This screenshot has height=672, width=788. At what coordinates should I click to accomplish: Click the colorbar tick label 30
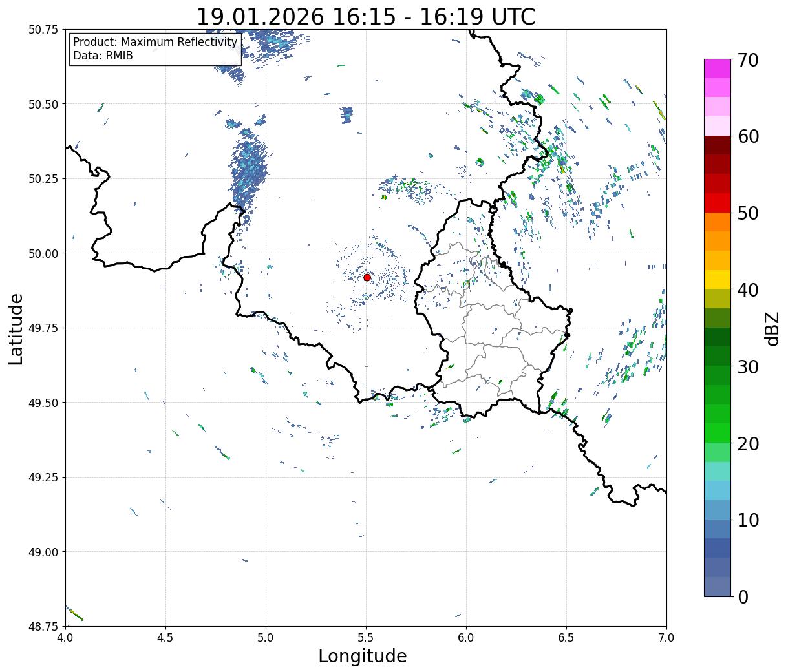coord(748,366)
